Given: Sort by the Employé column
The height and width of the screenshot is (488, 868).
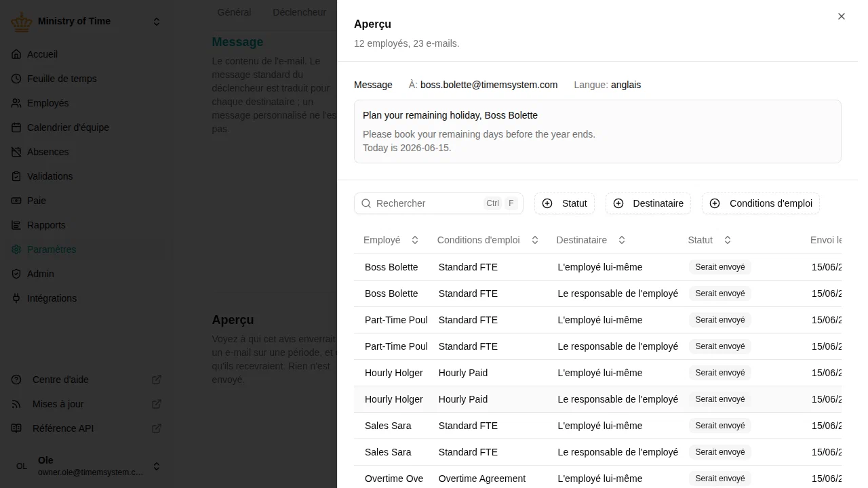Looking at the screenshot, I should click(x=391, y=240).
